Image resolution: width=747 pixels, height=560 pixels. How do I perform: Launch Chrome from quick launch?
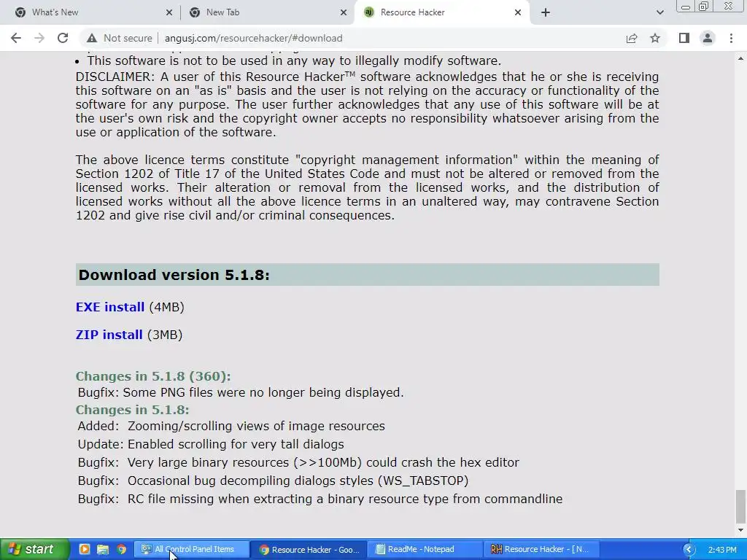click(122, 549)
